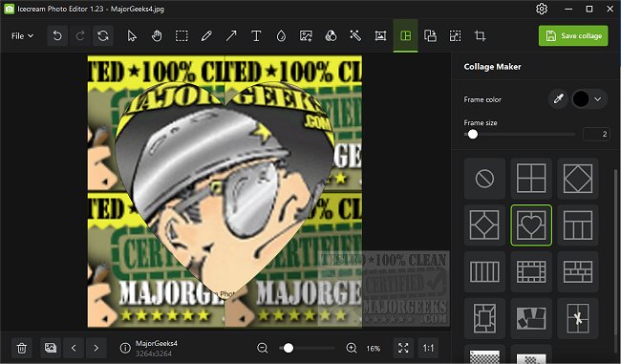Choose the diamond-in-square collage layout

(x=578, y=179)
